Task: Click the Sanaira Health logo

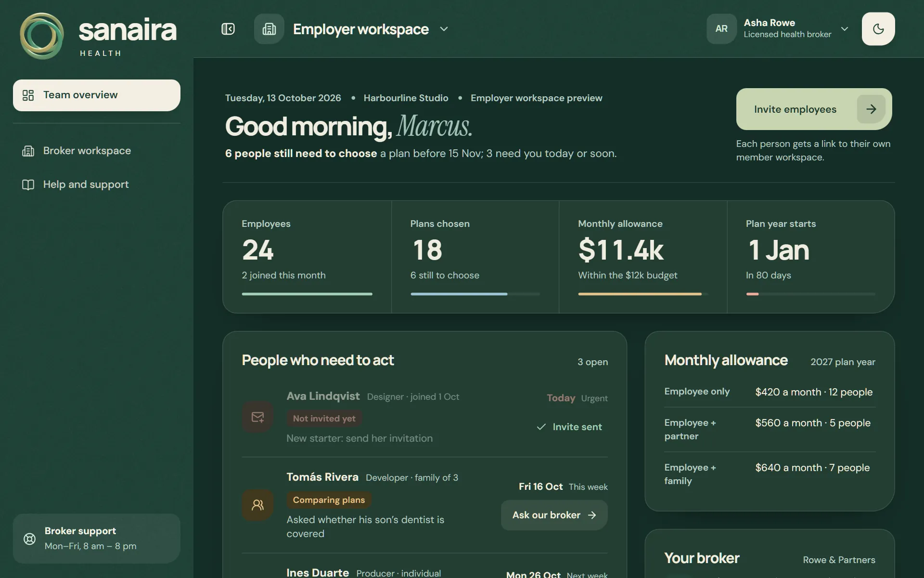Action: click(98, 36)
